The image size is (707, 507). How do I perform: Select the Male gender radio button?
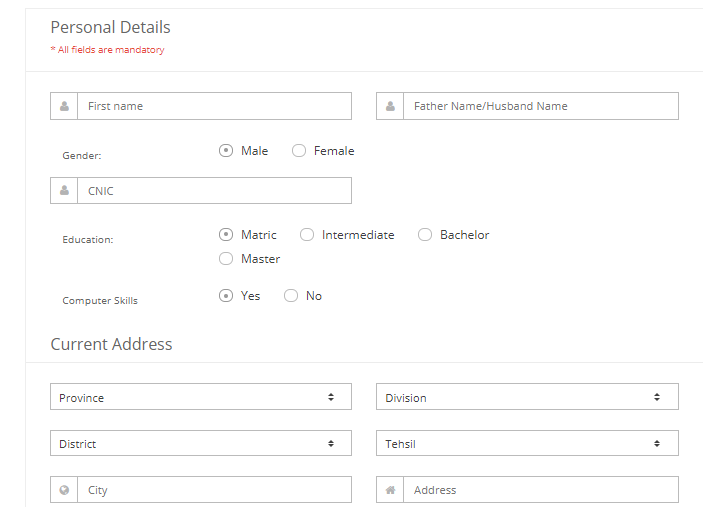point(226,151)
